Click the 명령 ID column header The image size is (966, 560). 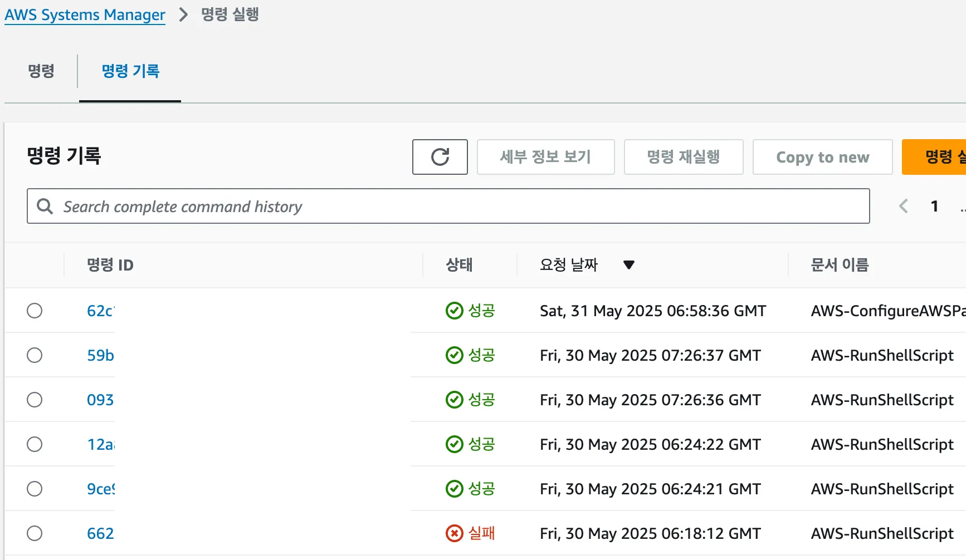click(x=110, y=265)
